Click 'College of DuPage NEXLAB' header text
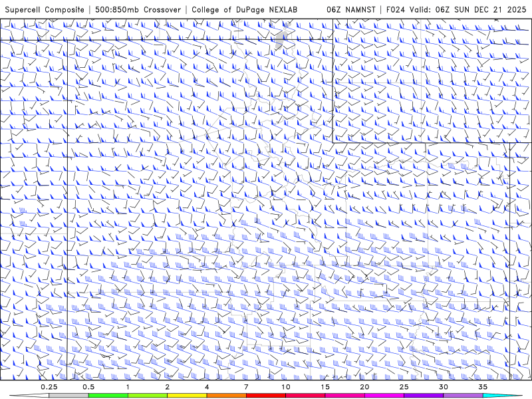Viewport: 532px width, 399px height. [244, 9]
